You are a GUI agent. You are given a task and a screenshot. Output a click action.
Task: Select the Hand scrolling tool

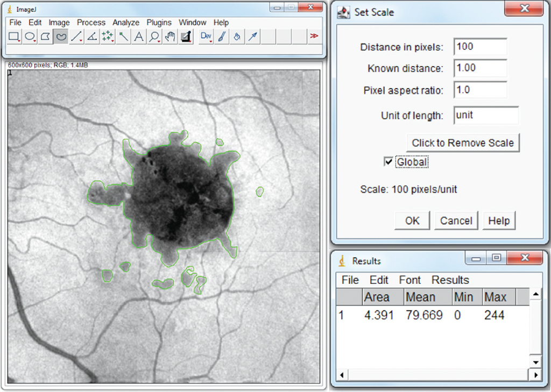pyautogui.click(x=170, y=37)
